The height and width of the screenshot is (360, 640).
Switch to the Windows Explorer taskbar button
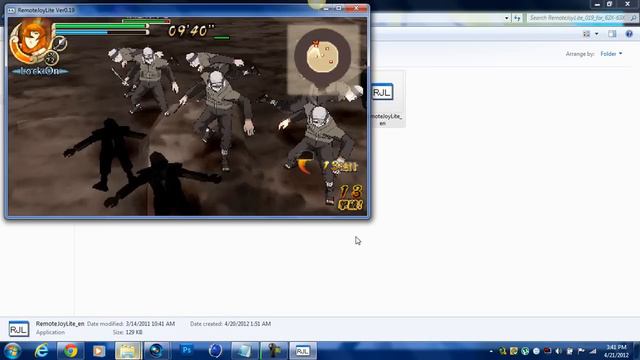(128, 351)
